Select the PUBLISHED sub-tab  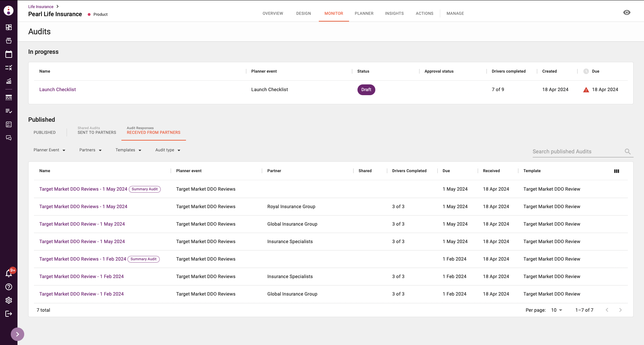pyautogui.click(x=45, y=132)
